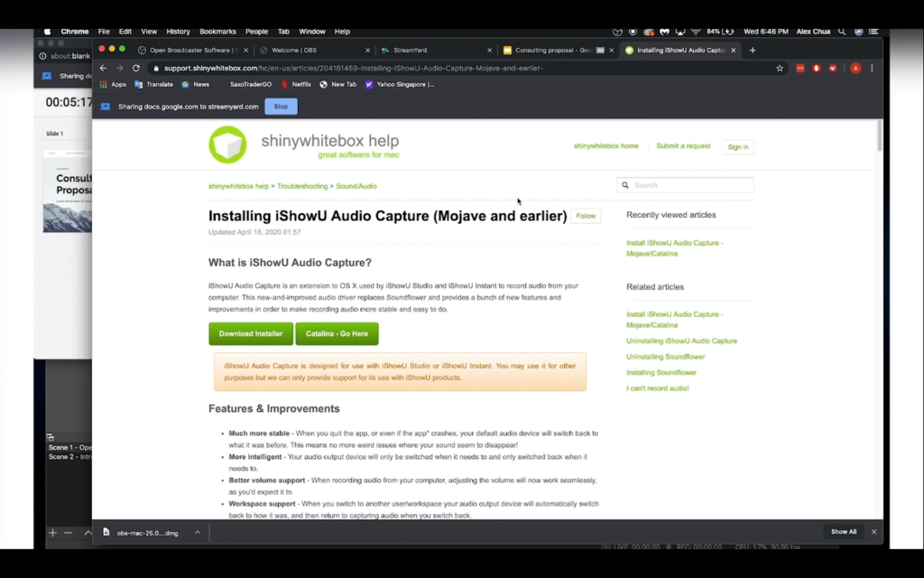Click the profile avatar A icon
Viewport: 924px width, 578px height.
[855, 69]
